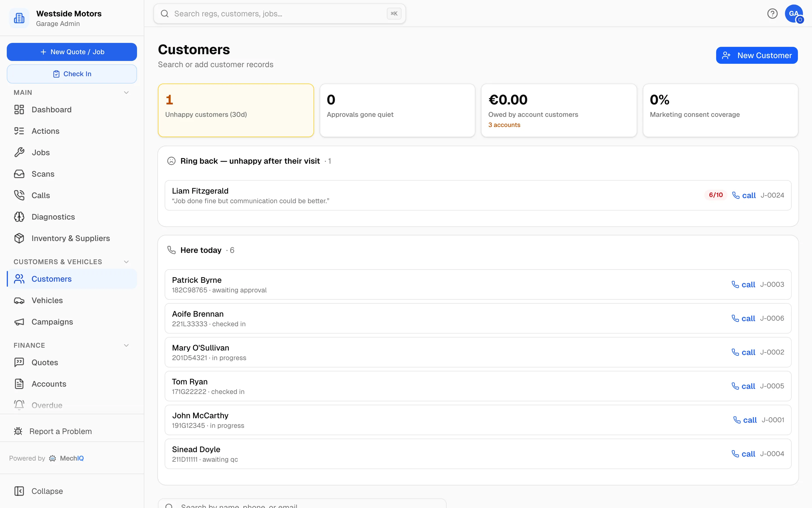This screenshot has height=508, width=812.
Task: Click the 6/10 rating badge
Action: [716, 195]
